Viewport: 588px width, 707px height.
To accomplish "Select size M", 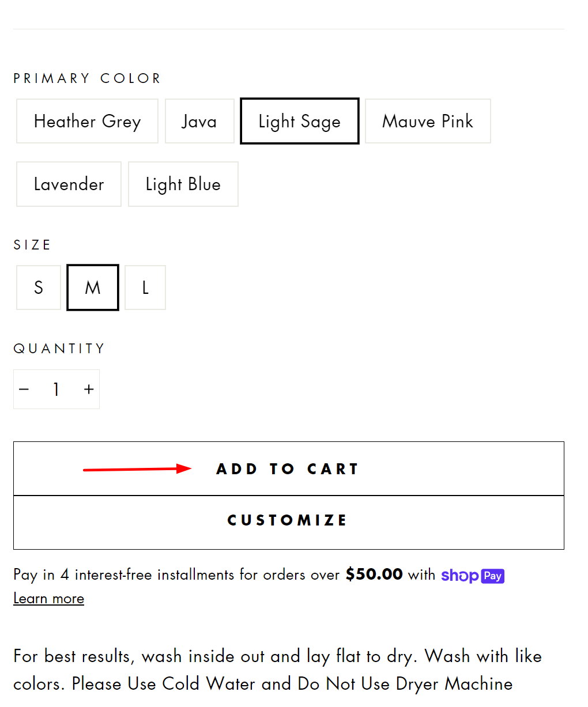I will [x=93, y=288].
